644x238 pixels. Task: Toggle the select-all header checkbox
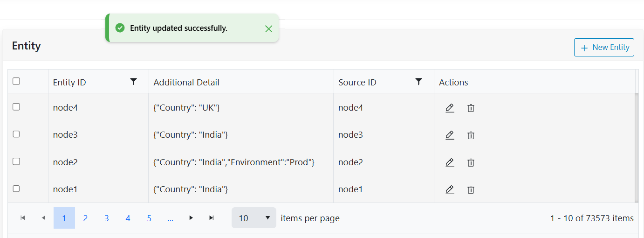pyautogui.click(x=16, y=81)
